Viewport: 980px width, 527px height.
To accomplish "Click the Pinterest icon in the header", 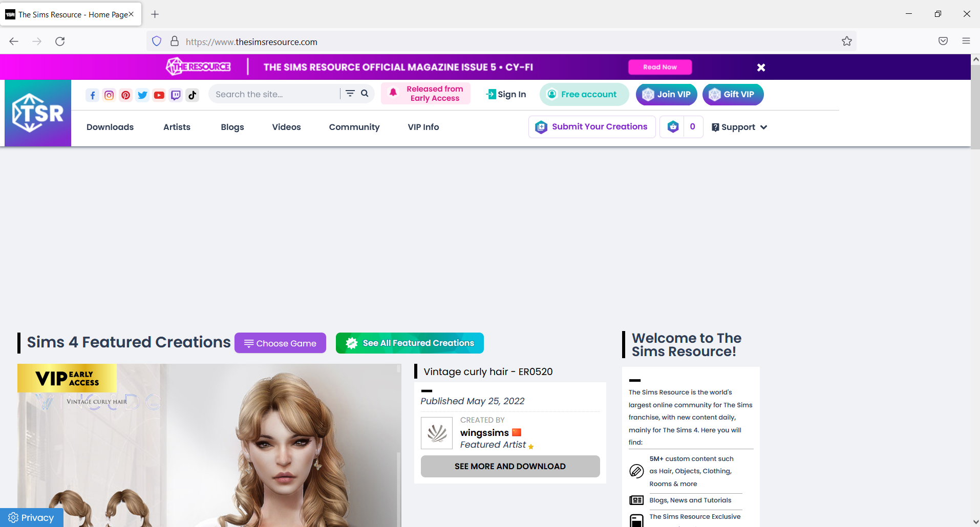I will click(125, 95).
